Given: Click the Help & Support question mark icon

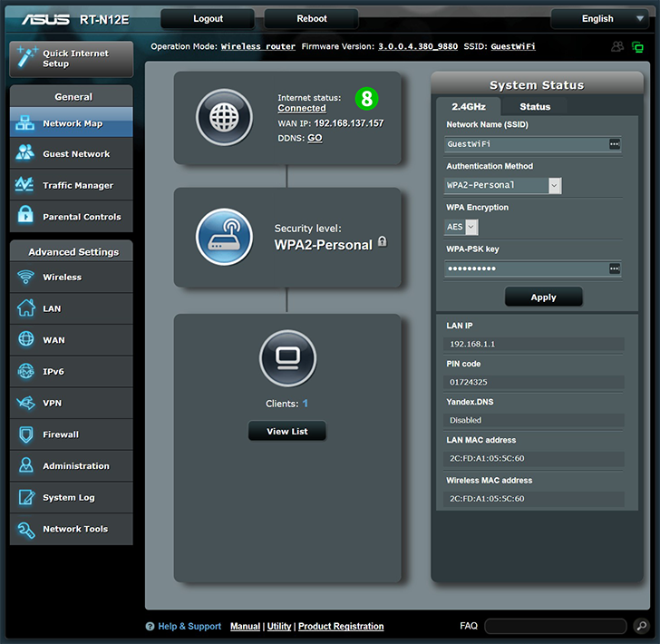Looking at the screenshot, I should coord(150,626).
